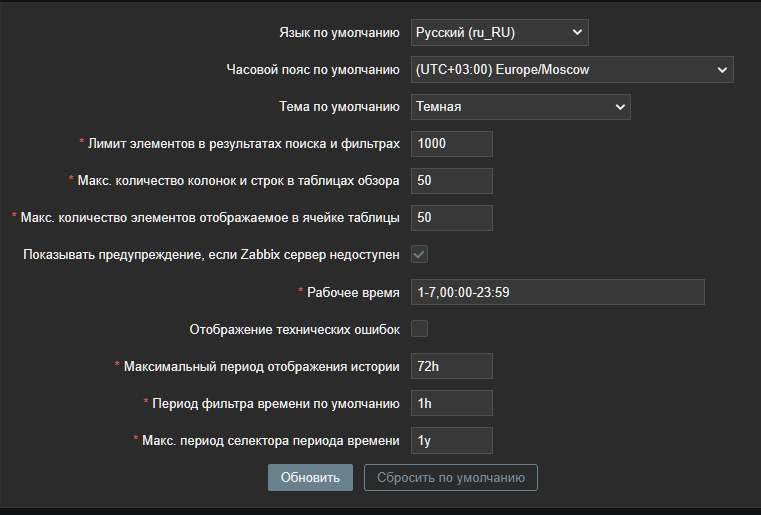Focus the working time field 1-7,00:00-23:59

pyautogui.click(x=558, y=292)
